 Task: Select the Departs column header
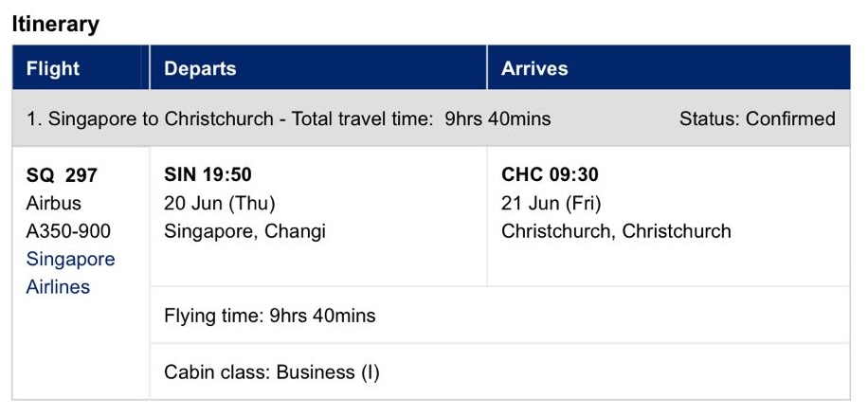tap(200, 68)
